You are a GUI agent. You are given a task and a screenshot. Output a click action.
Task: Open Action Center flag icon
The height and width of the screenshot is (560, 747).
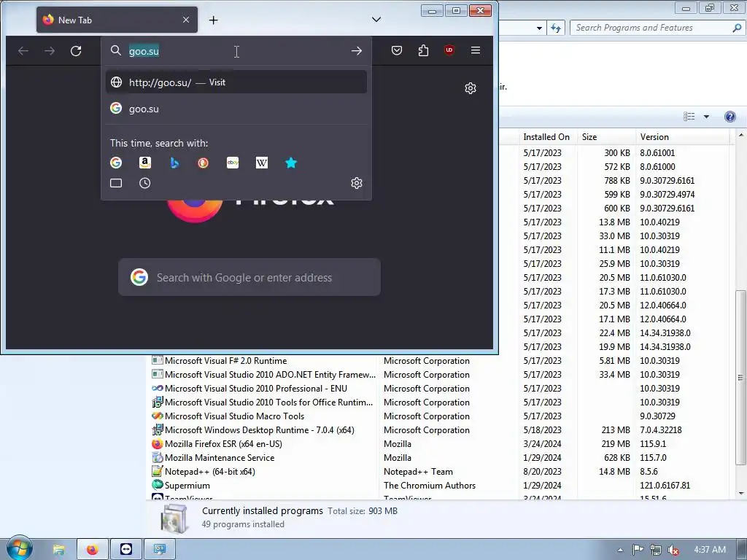coord(638,550)
